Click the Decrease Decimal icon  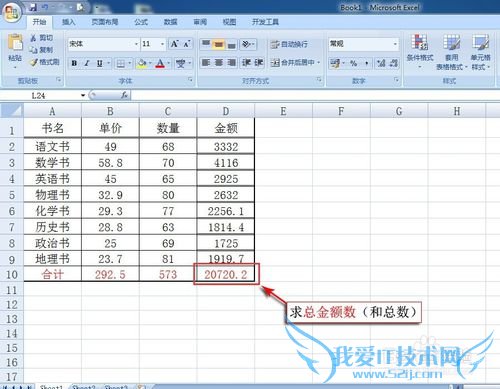click(x=393, y=63)
